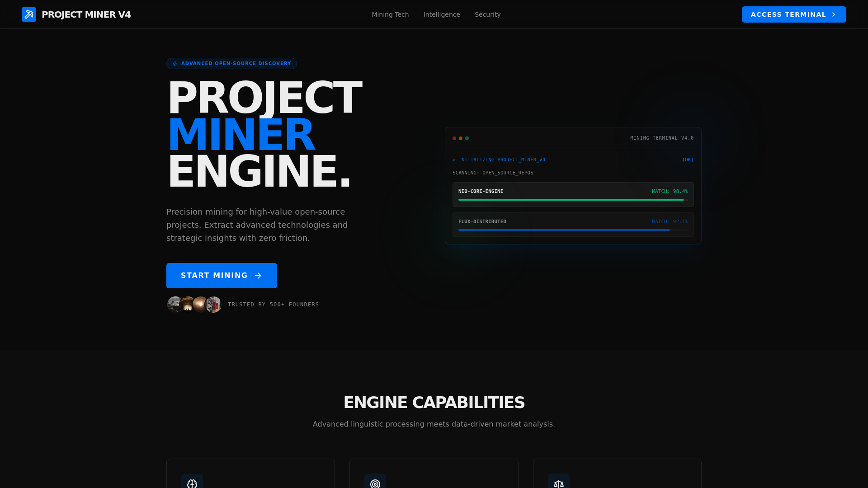Click the ENGINE CAPABILITIES heading
This screenshot has width=868, height=488.
[434, 403]
